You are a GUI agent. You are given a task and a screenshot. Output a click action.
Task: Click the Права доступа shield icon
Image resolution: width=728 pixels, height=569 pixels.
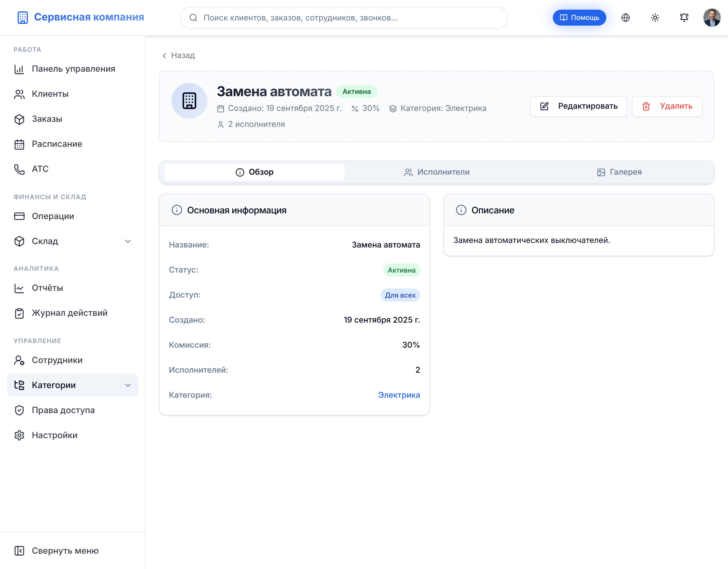(x=19, y=410)
